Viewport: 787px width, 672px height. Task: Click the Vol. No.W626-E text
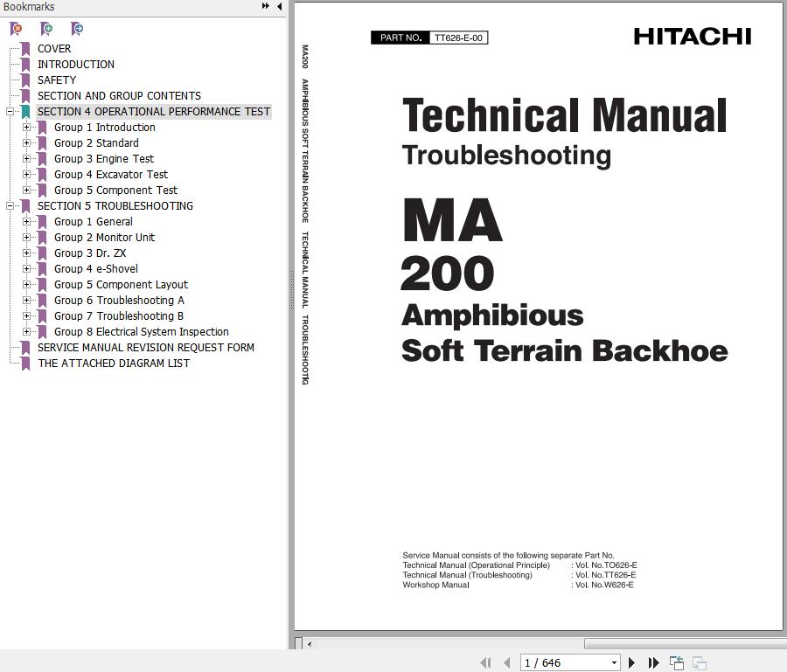coord(604,585)
